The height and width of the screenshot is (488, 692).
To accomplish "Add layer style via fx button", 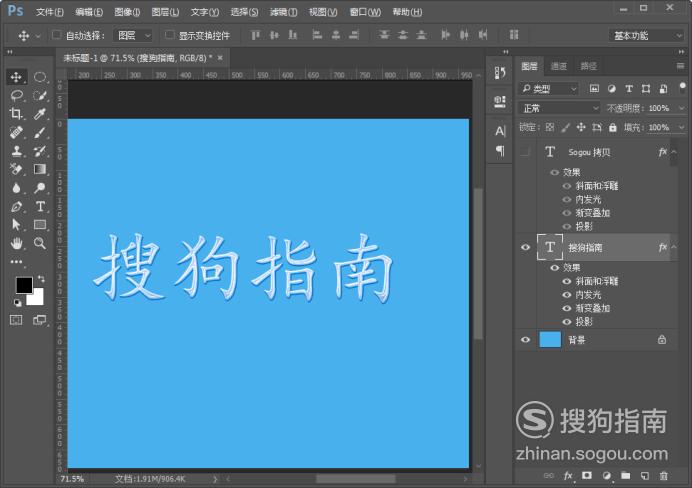I will [568, 476].
